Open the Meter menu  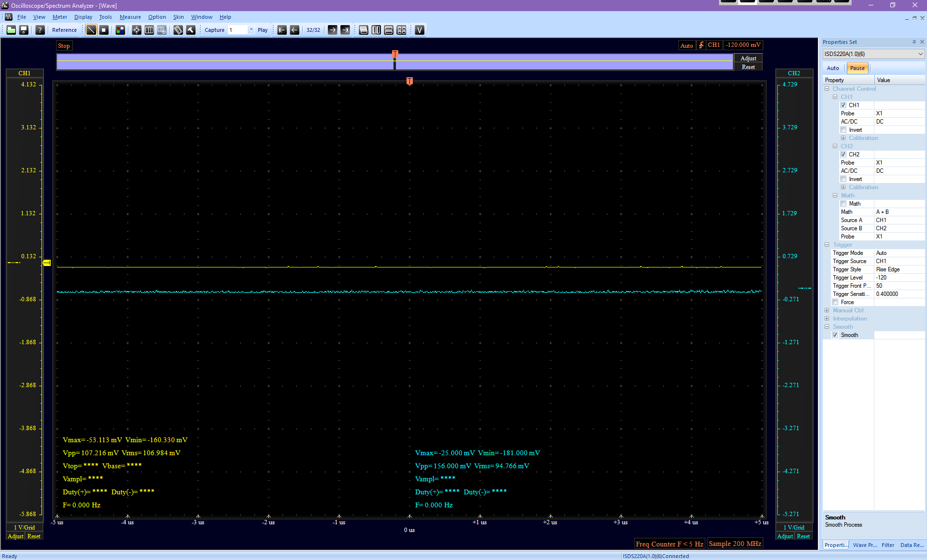click(x=60, y=17)
